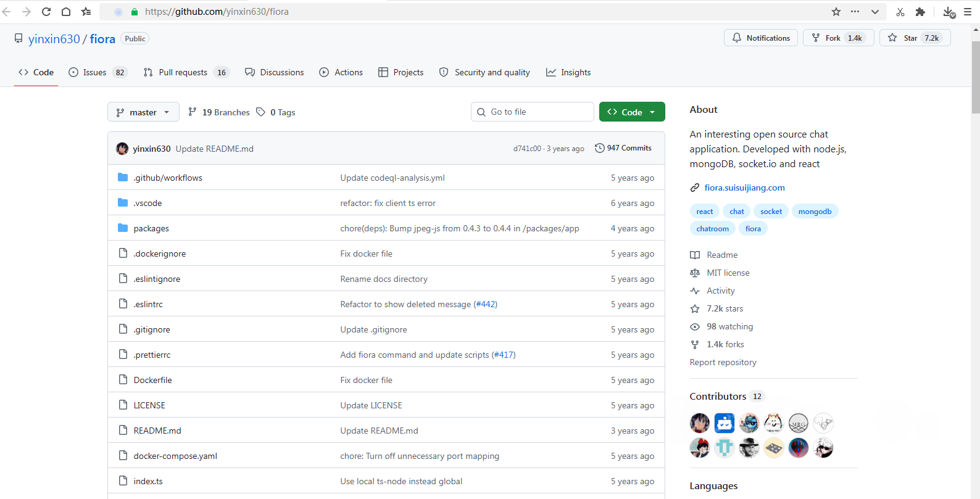Open the browser hamburger menu
Screen dimensions: 980x499
click(968, 12)
